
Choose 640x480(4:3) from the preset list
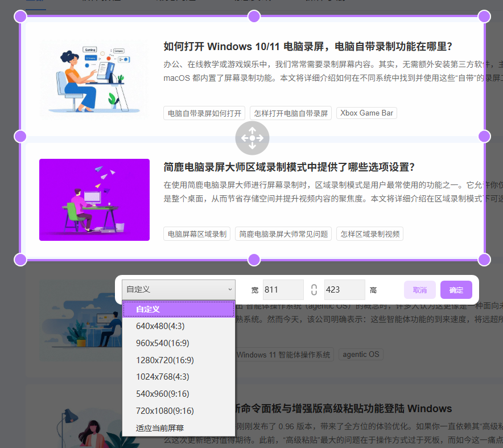[160, 326]
